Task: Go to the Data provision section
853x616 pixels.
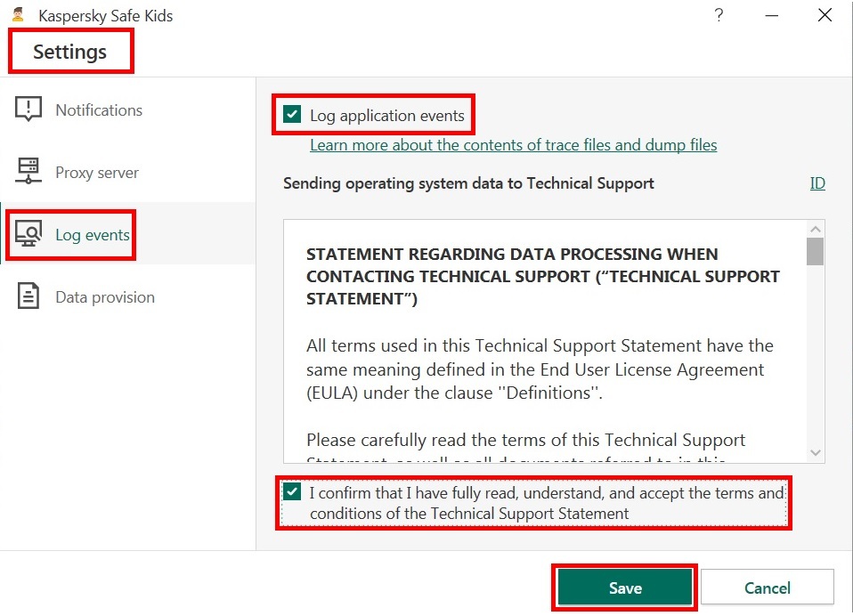Action: point(128,296)
